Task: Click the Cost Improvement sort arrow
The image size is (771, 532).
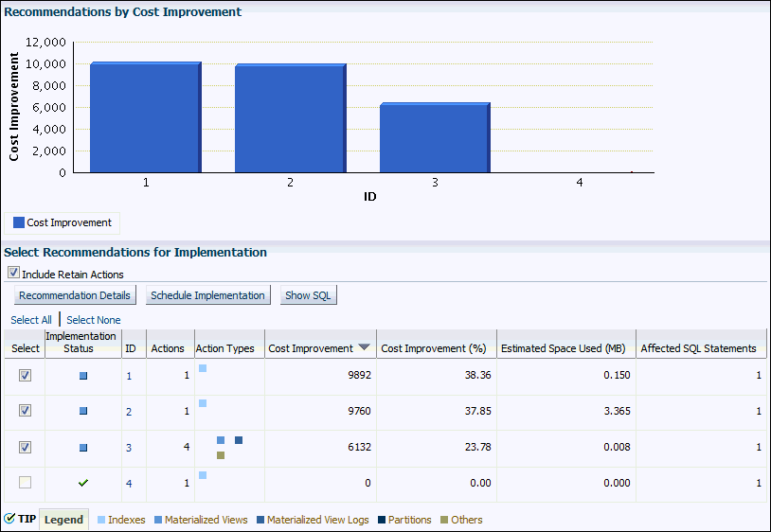Action: point(364,347)
